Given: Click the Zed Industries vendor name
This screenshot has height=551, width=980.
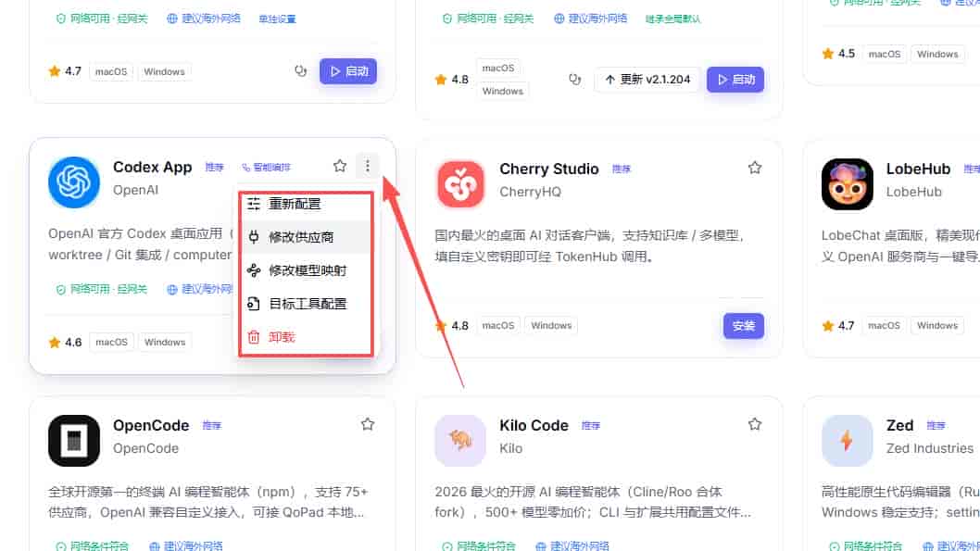Looking at the screenshot, I should pyautogui.click(x=929, y=448).
